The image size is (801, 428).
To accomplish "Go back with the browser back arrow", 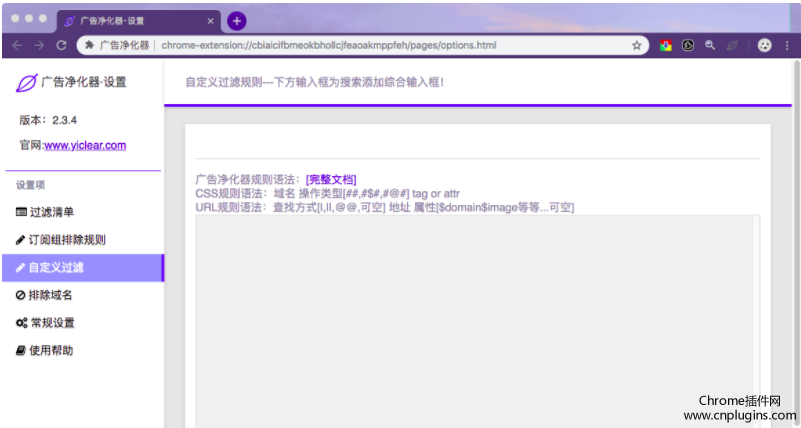I will pyautogui.click(x=16, y=45).
